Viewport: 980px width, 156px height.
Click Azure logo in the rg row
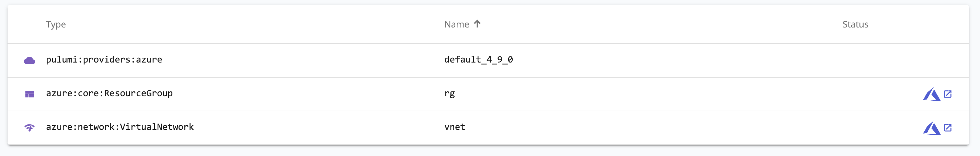click(x=932, y=94)
